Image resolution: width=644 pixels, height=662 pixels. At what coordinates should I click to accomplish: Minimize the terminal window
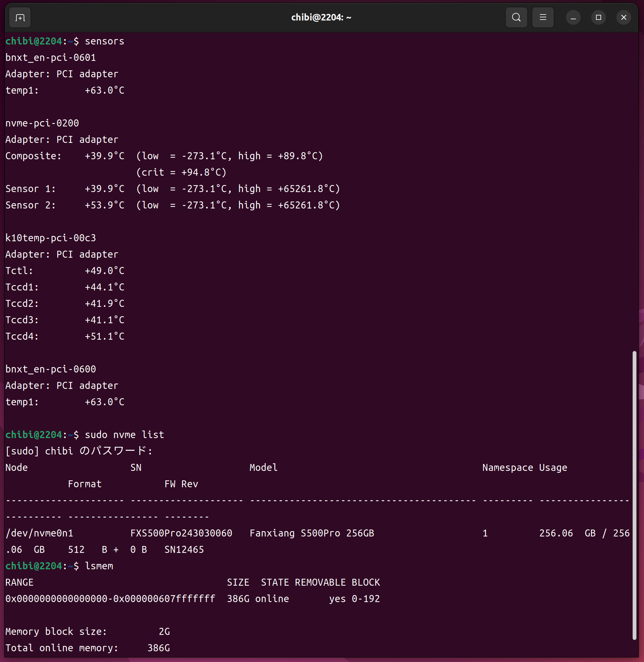pos(573,18)
